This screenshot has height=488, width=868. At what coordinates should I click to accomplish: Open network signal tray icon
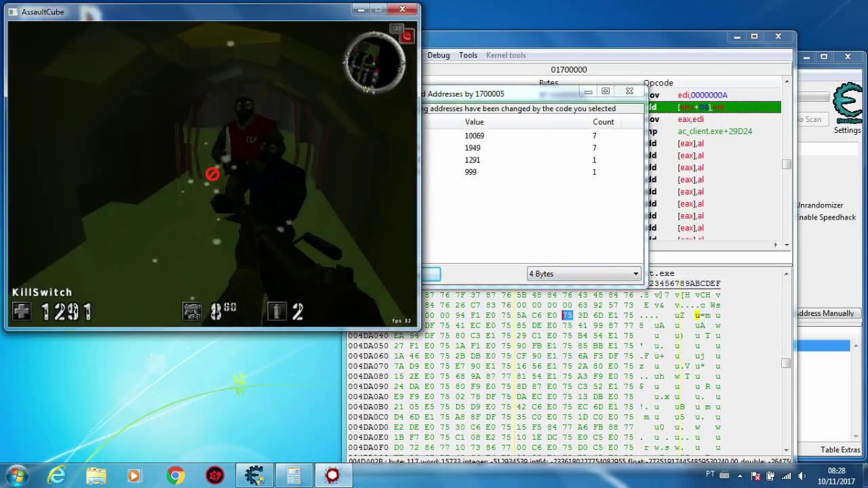click(x=786, y=476)
